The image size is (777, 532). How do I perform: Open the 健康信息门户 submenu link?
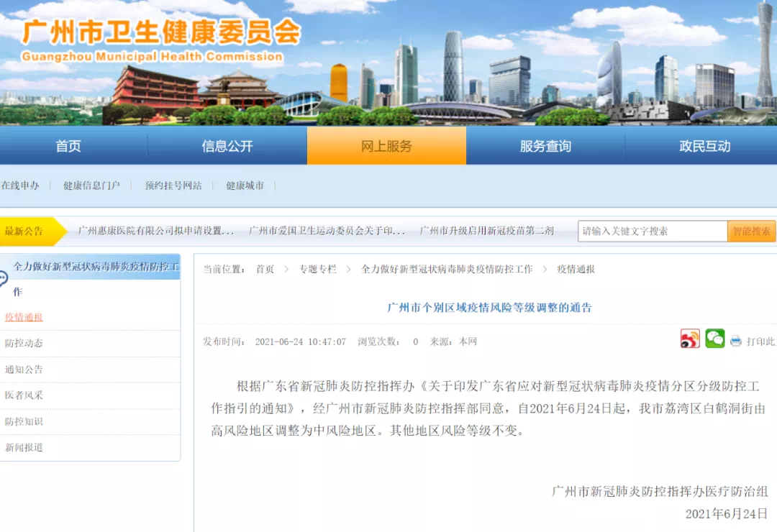coord(91,185)
